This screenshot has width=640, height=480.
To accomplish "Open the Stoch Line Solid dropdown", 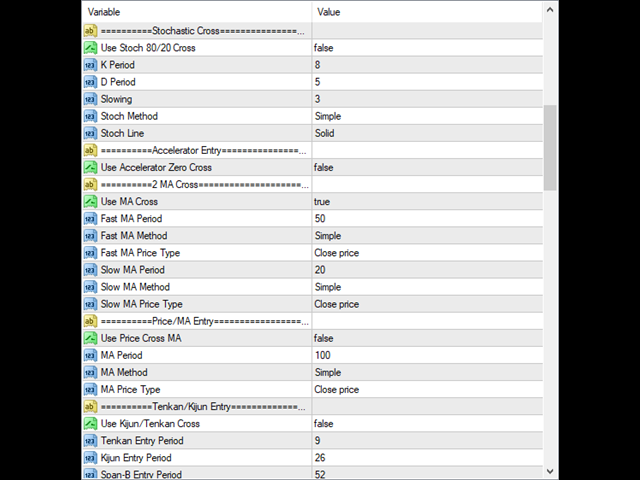I will (326, 133).
